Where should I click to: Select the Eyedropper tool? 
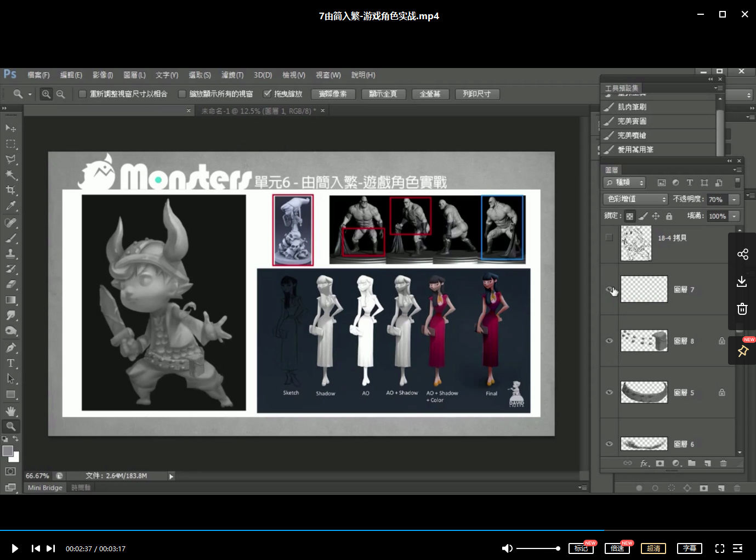coord(10,206)
